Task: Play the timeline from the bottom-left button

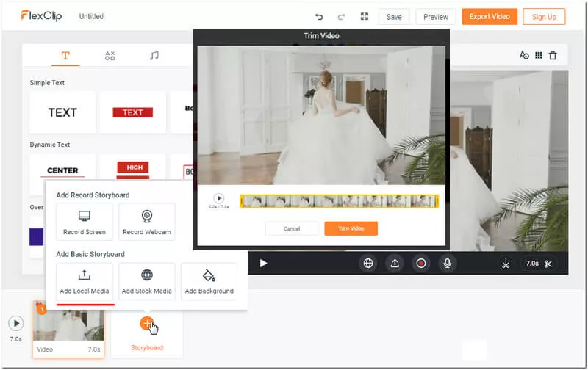Action: [x=15, y=323]
